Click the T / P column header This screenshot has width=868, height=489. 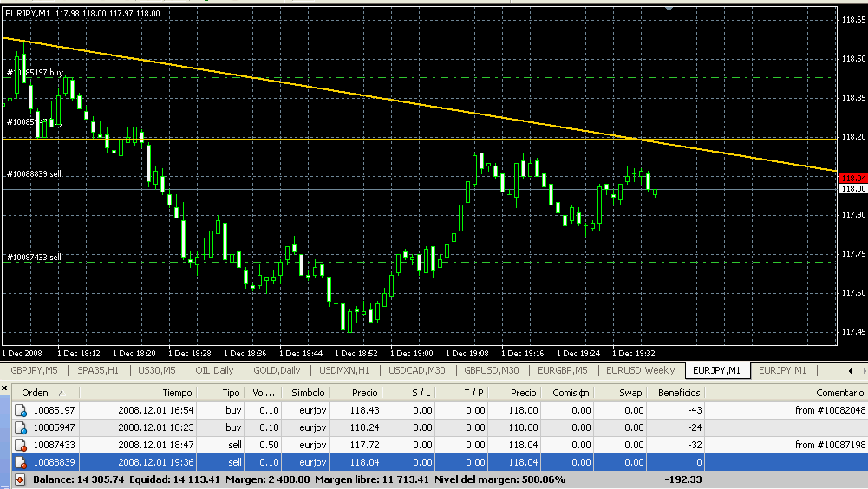[x=461, y=393]
